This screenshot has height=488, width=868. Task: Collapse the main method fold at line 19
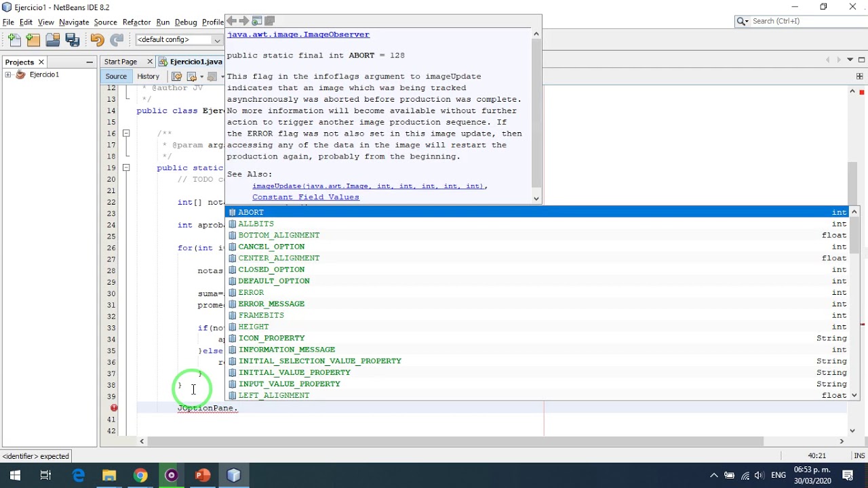[x=126, y=167]
